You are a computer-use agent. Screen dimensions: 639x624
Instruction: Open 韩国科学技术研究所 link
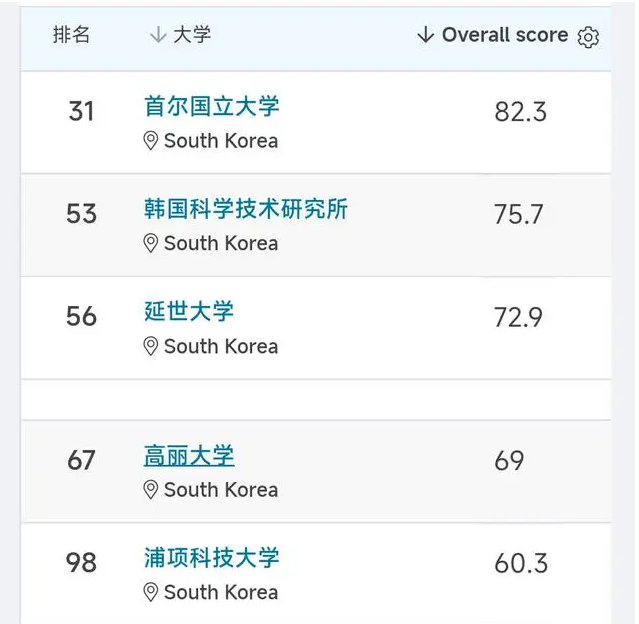tap(246, 209)
